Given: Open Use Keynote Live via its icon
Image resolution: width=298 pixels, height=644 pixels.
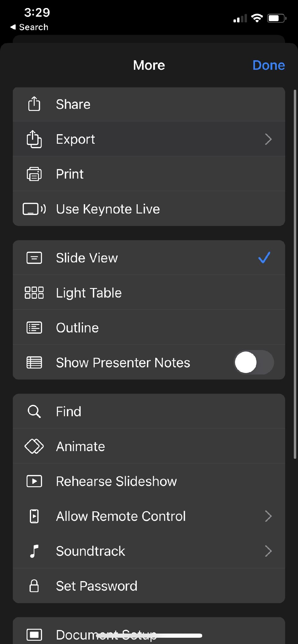Looking at the screenshot, I should pos(34,209).
